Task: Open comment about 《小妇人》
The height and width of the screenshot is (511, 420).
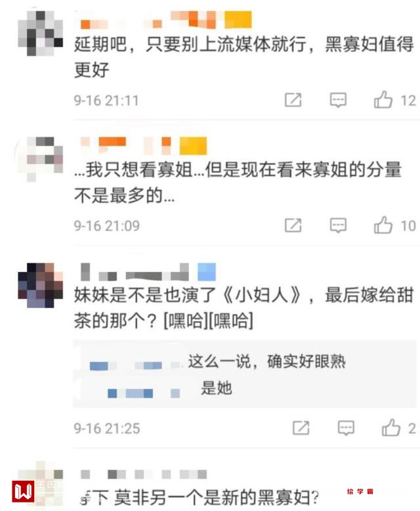Action: [x=244, y=308]
